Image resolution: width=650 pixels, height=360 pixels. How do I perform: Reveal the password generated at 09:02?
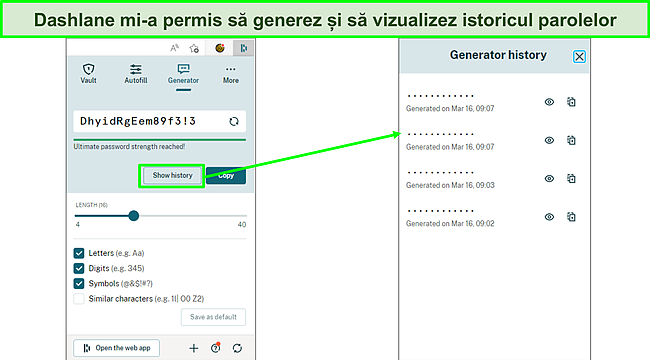tap(549, 217)
